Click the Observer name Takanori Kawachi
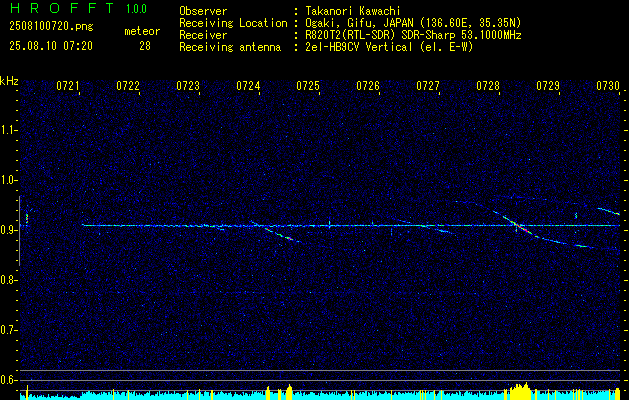 tap(353, 11)
